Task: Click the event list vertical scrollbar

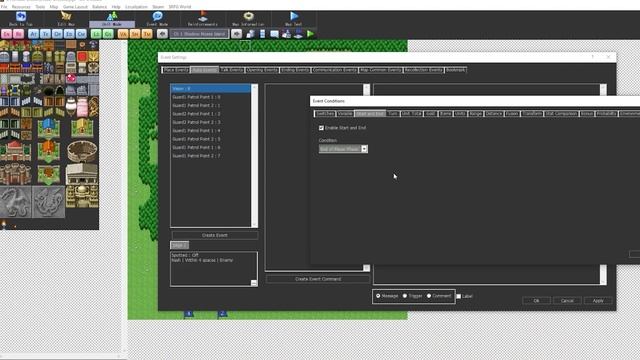Action: pos(255,156)
